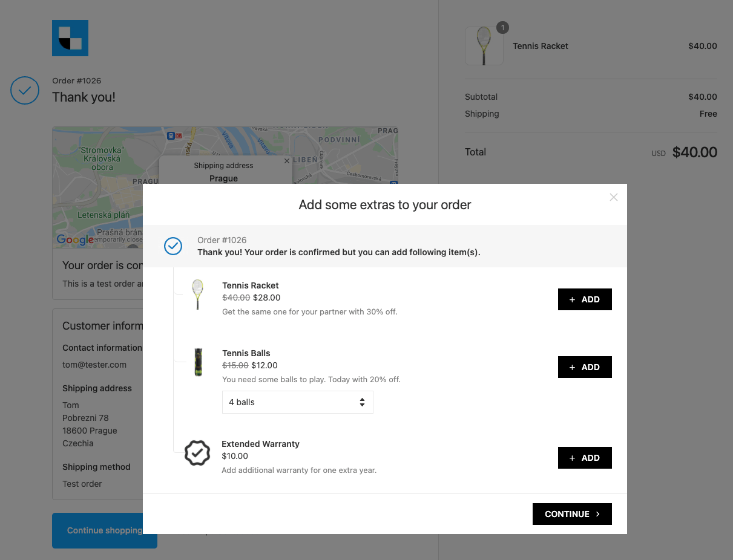Click the Tennis Balls product image
This screenshot has width=733, height=560.
(198, 362)
